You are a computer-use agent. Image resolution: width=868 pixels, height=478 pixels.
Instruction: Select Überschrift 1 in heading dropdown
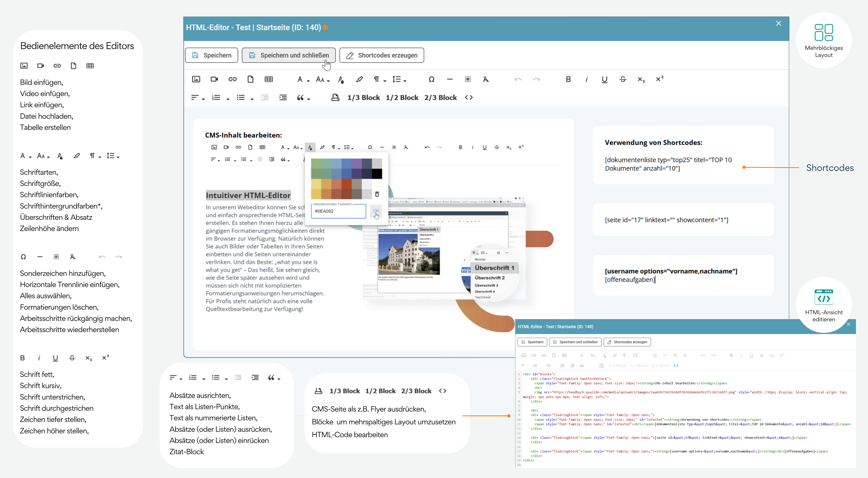click(494, 268)
